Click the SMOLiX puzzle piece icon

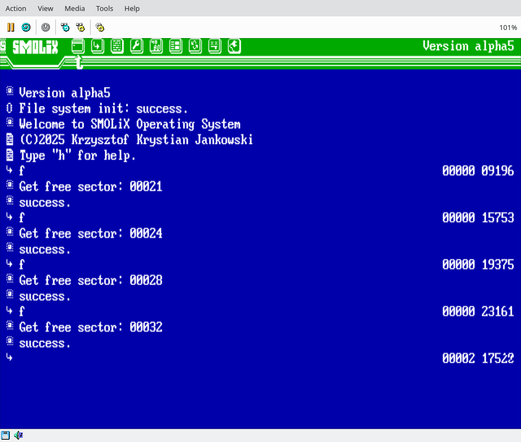(234, 46)
